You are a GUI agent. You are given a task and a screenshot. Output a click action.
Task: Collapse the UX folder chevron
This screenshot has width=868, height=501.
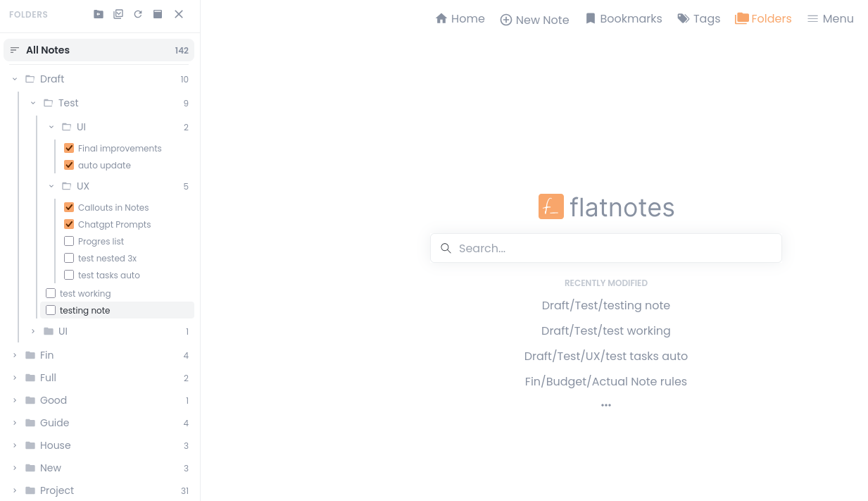pyautogui.click(x=51, y=186)
